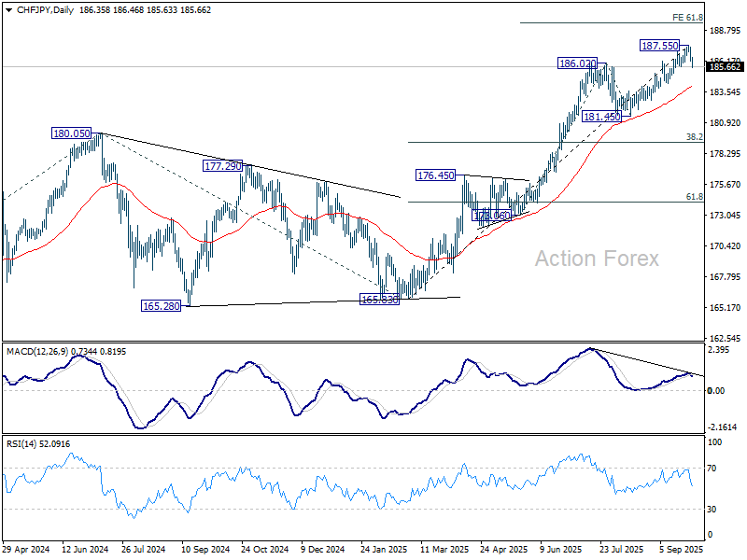Click the RSI scale value 30
This screenshot has width=747, height=560.
tap(712, 510)
